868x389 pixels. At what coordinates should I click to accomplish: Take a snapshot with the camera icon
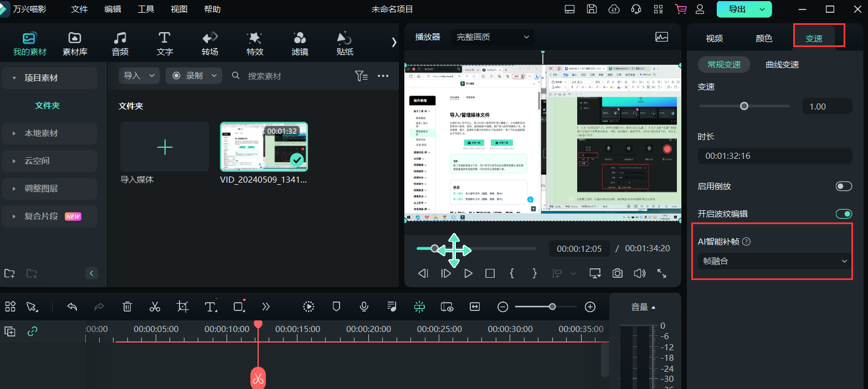pyautogui.click(x=617, y=273)
